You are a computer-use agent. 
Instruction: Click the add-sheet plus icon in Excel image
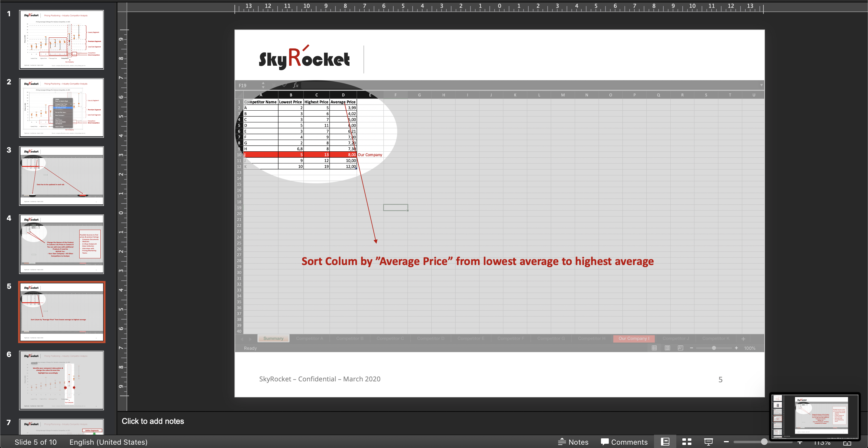743,339
